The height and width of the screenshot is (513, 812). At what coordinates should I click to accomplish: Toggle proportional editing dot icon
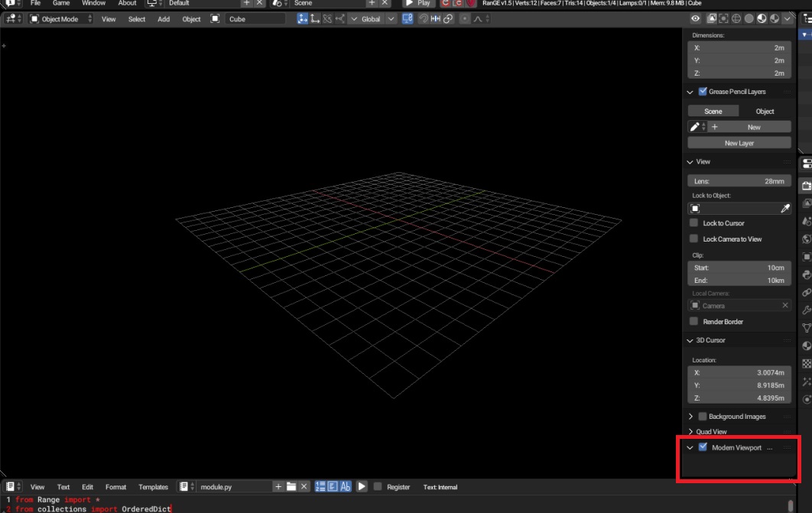click(465, 19)
